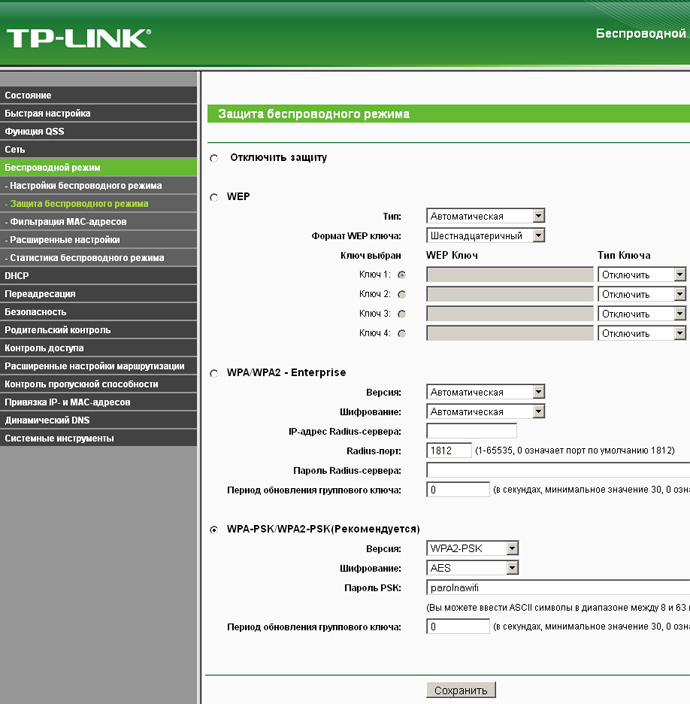Viewport: 690px width, 704px height.
Task: Click the IP-адрес Radius-сервера input field
Action: 471,431
